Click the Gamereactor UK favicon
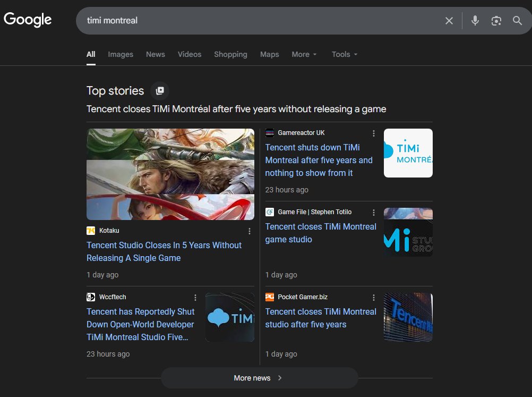The image size is (532, 397). point(269,133)
